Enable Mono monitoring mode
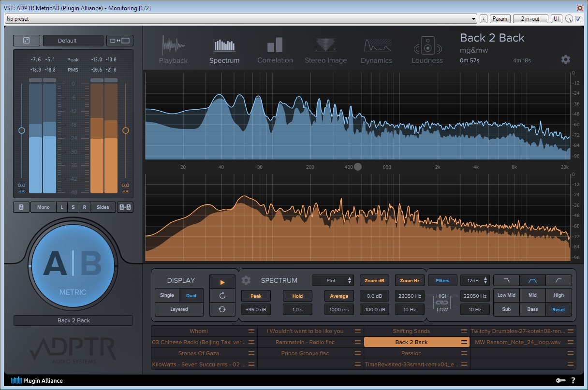 [x=43, y=207]
